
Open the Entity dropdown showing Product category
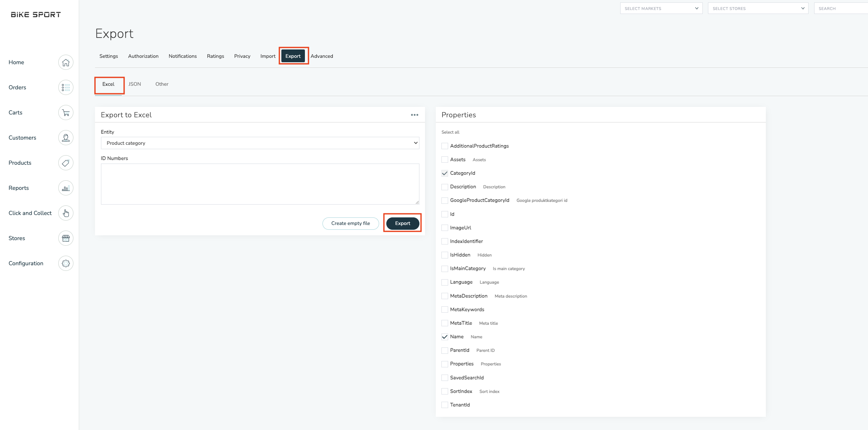click(260, 143)
